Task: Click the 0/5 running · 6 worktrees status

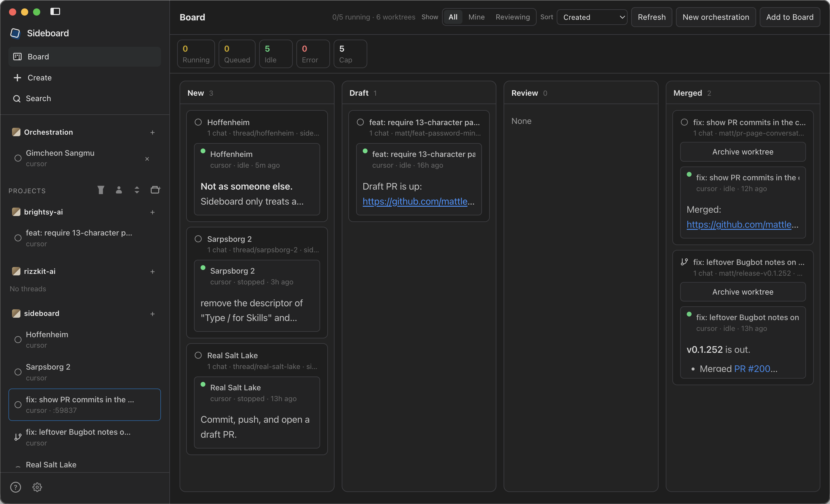Action: pos(374,17)
